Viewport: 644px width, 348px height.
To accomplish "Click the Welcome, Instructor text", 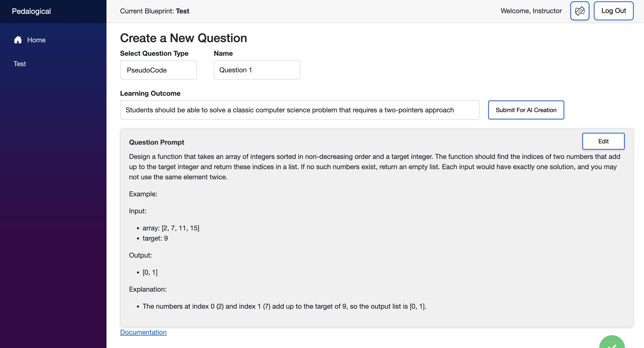I will click(x=531, y=11).
